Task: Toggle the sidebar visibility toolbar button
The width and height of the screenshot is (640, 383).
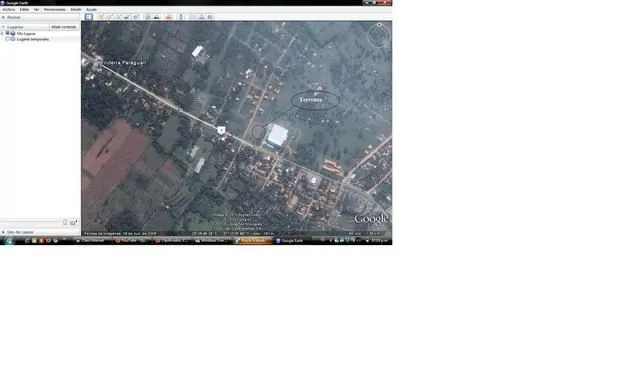Action: click(x=89, y=17)
